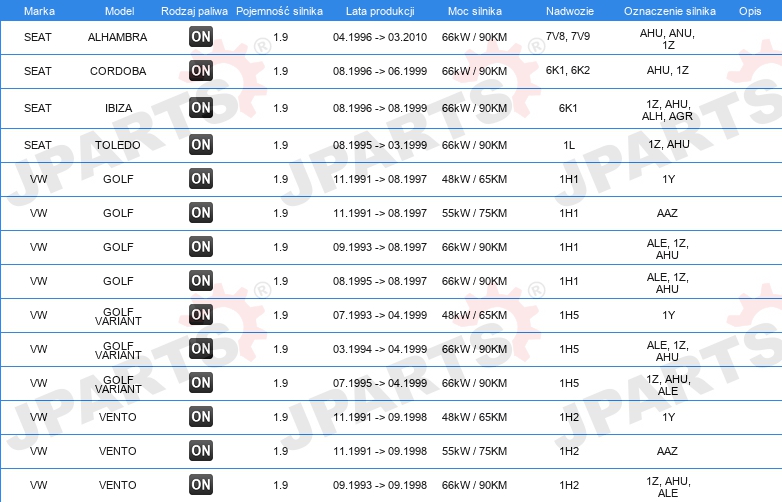Select the IBIZA model cell
This screenshot has height=502, width=782.
click(118, 108)
